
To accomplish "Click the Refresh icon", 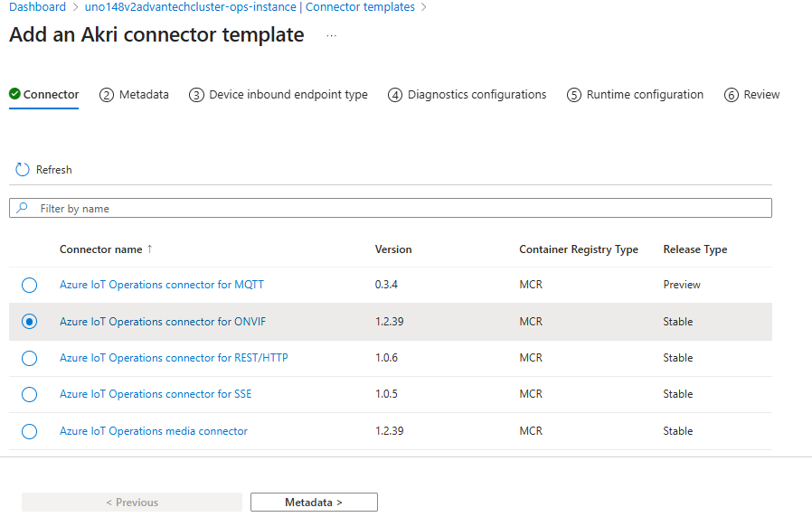I will coord(23,170).
